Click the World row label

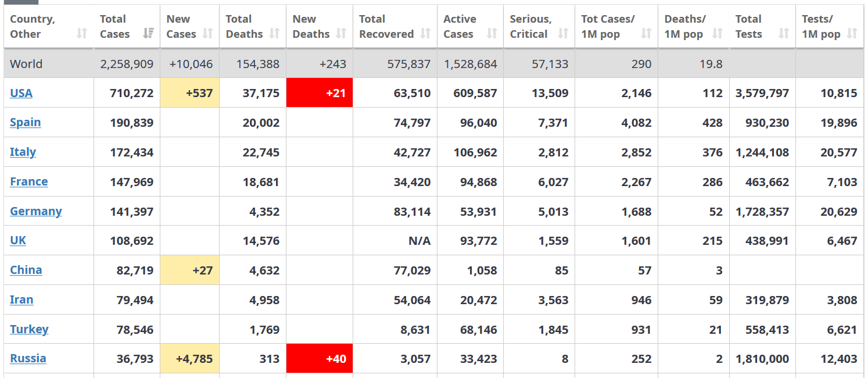click(26, 64)
